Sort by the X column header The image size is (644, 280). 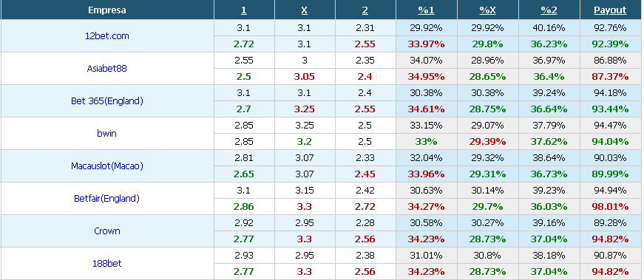305,10
